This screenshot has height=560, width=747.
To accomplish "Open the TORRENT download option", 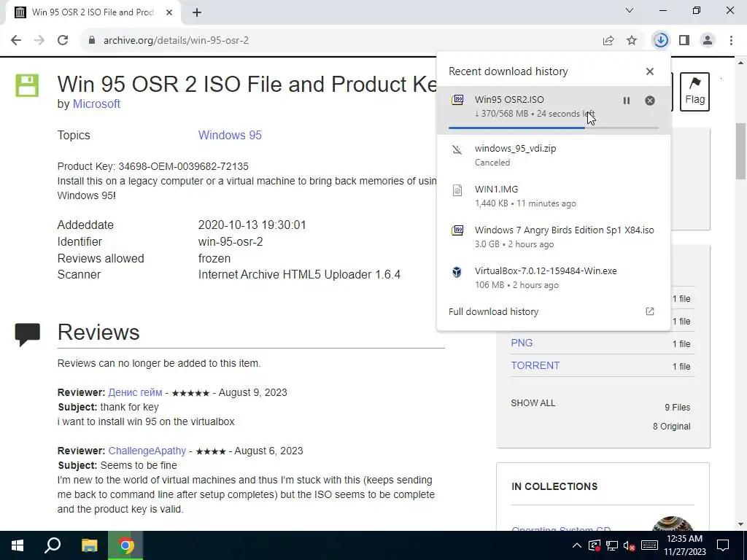I will coord(535,365).
